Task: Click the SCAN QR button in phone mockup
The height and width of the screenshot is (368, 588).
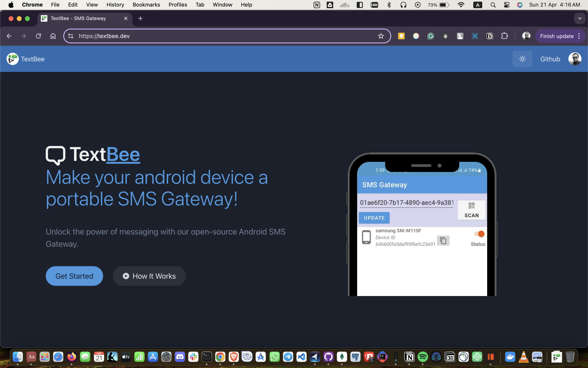Action: tap(471, 210)
